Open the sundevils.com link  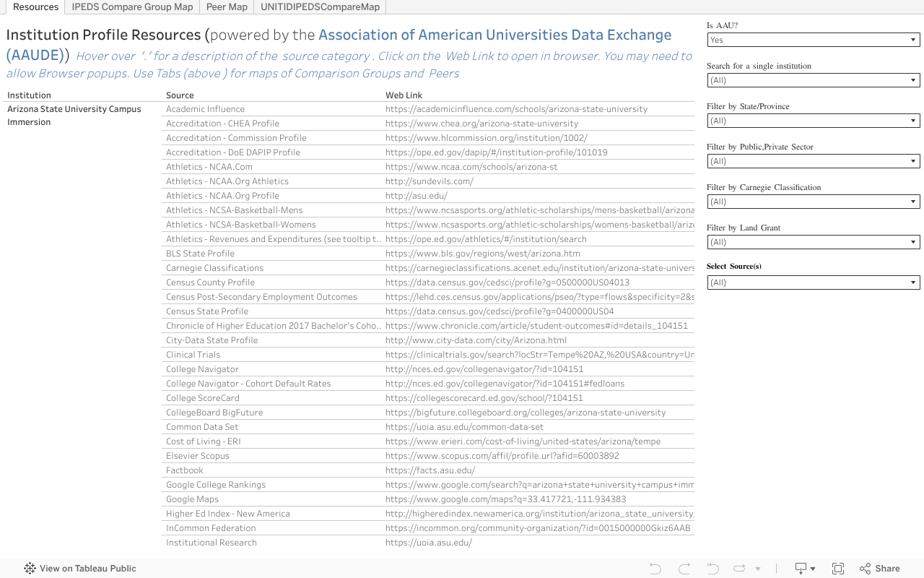click(430, 181)
